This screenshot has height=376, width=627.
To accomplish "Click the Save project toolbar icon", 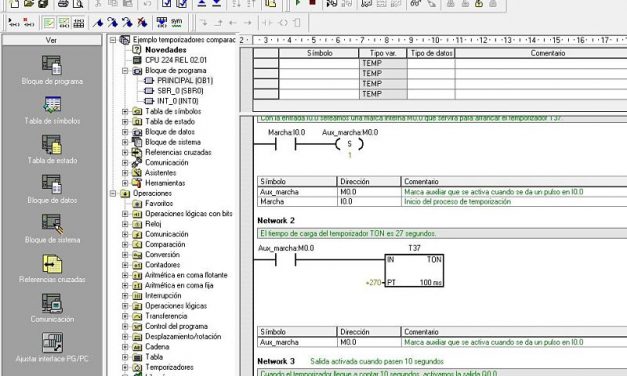I will (x=43, y=4).
